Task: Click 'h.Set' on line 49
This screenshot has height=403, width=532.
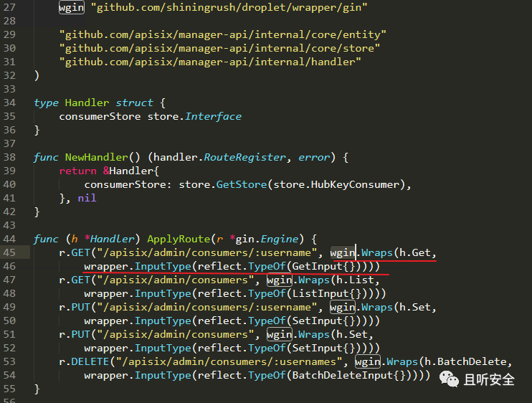Action: [415, 308]
